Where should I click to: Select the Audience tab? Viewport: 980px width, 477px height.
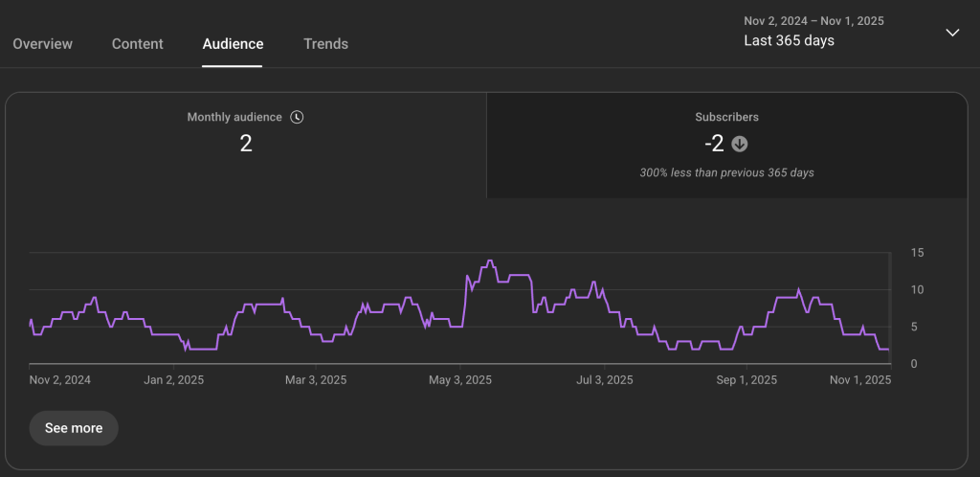click(233, 44)
